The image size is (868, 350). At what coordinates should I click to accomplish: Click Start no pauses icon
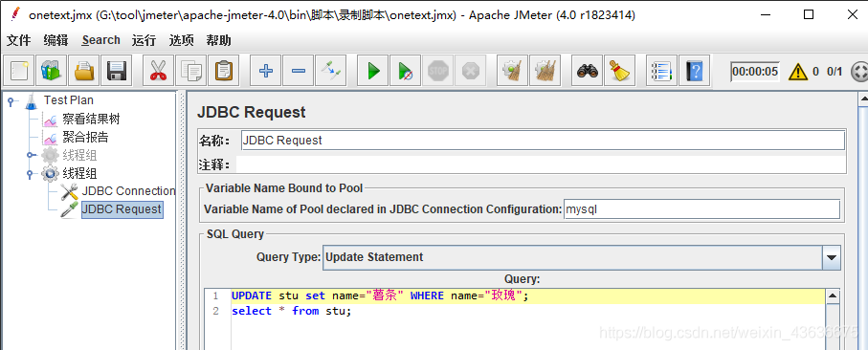coord(405,71)
